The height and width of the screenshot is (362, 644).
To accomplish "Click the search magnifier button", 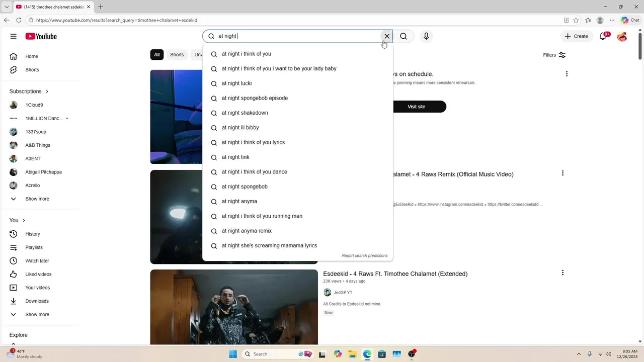I will 404,36.
